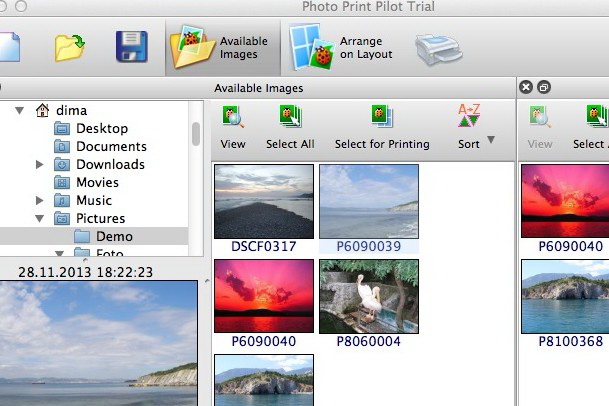Image resolution: width=609 pixels, height=406 pixels.
Task: Click Select for Printing icon
Action: pos(382,119)
